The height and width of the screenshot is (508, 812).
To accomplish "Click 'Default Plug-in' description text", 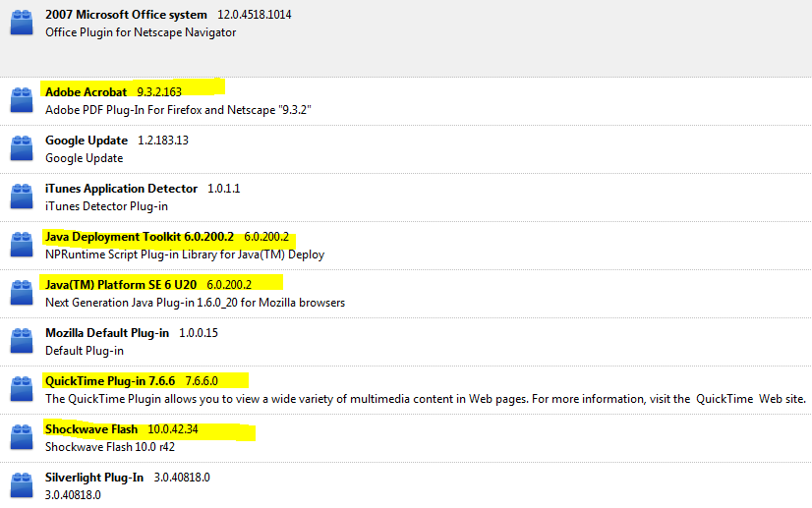I will [x=85, y=351].
